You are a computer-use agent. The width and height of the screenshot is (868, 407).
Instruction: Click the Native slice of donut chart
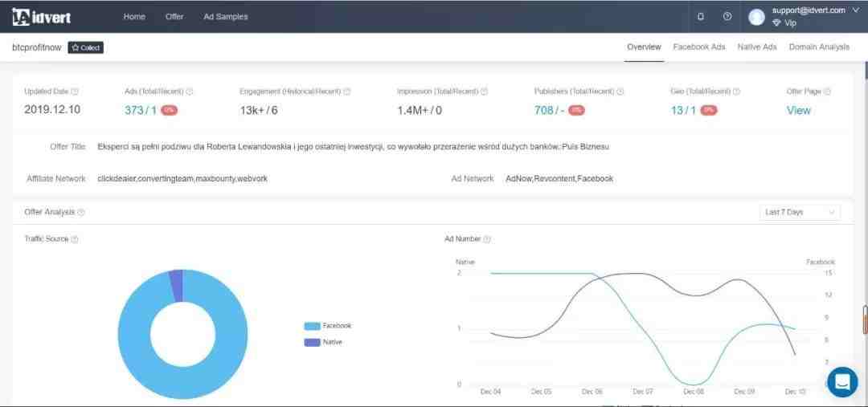tap(176, 286)
